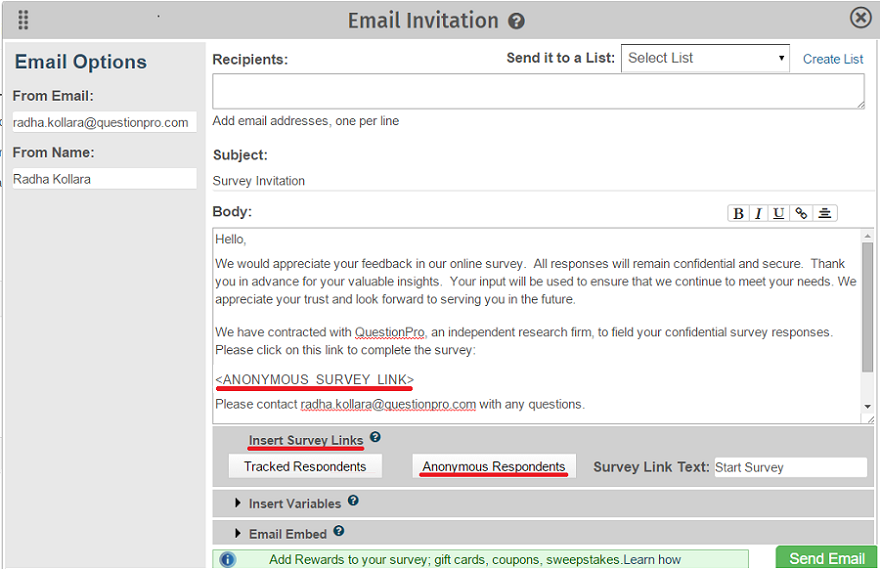Click the Subject field with Survey Invitation
The width and height of the screenshot is (880, 569).
543,181
